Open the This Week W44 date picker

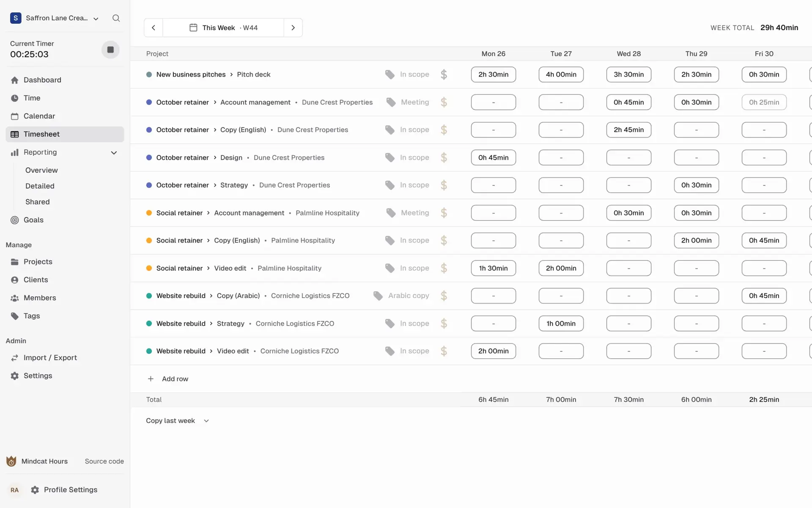(223, 28)
